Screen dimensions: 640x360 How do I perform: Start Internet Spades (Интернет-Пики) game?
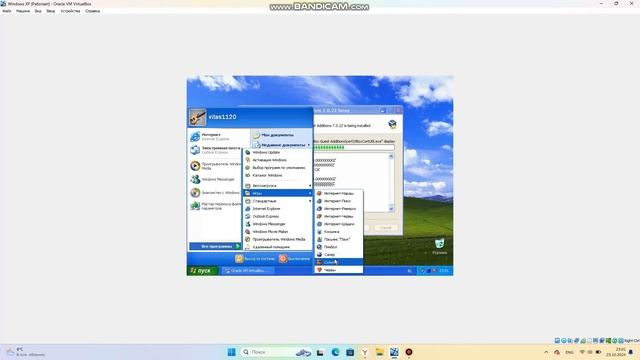pyautogui.click(x=338, y=201)
